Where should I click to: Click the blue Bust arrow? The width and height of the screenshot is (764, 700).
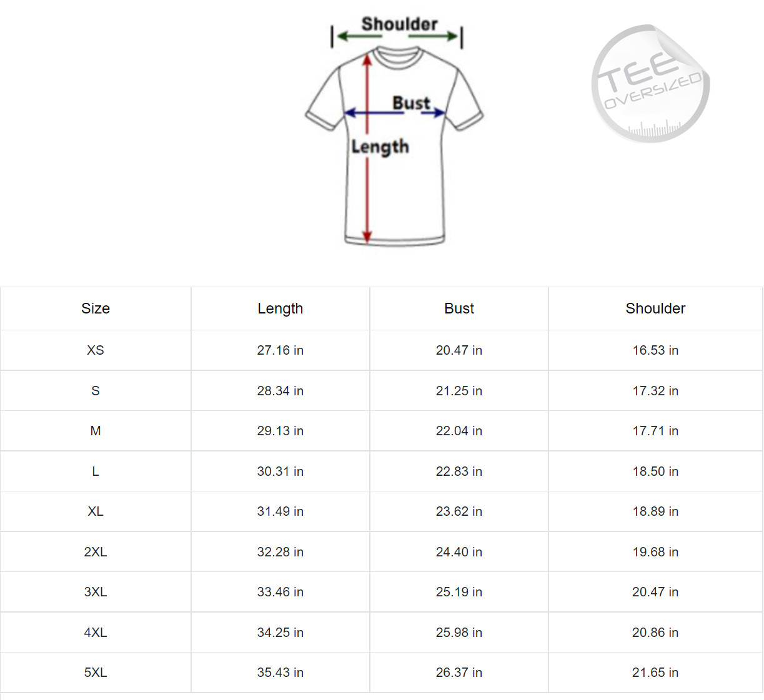coord(395,112)
